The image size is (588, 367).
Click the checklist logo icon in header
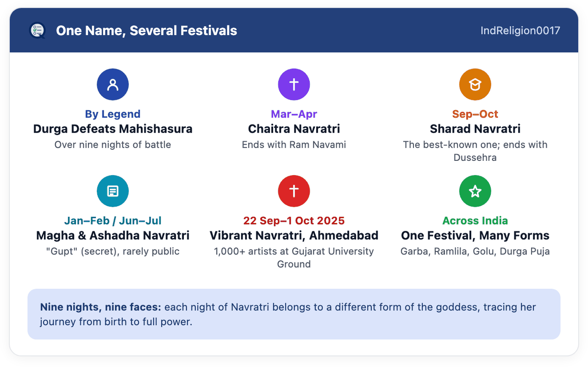pos(37,31)
